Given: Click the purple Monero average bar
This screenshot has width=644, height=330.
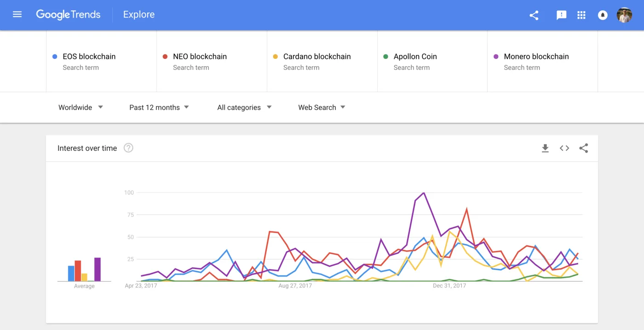Looking at the screenshot, I should coord(98,269).
